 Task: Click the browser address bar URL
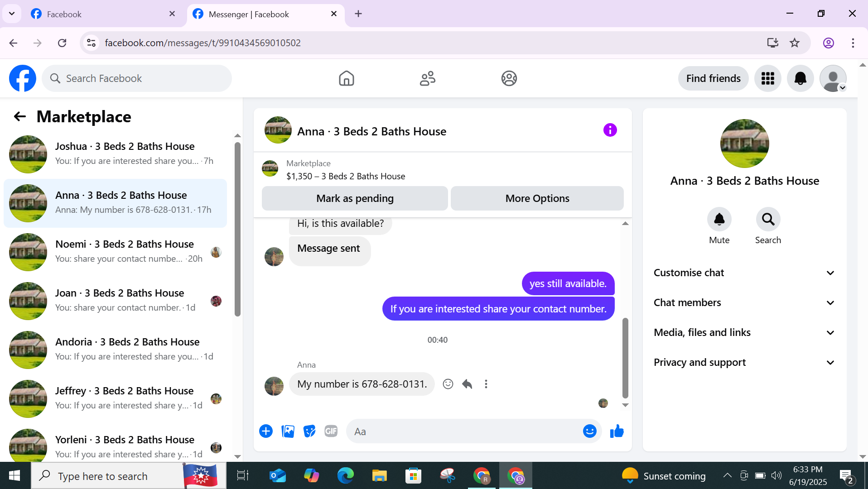pyautogui.click(x=203, y=43)
